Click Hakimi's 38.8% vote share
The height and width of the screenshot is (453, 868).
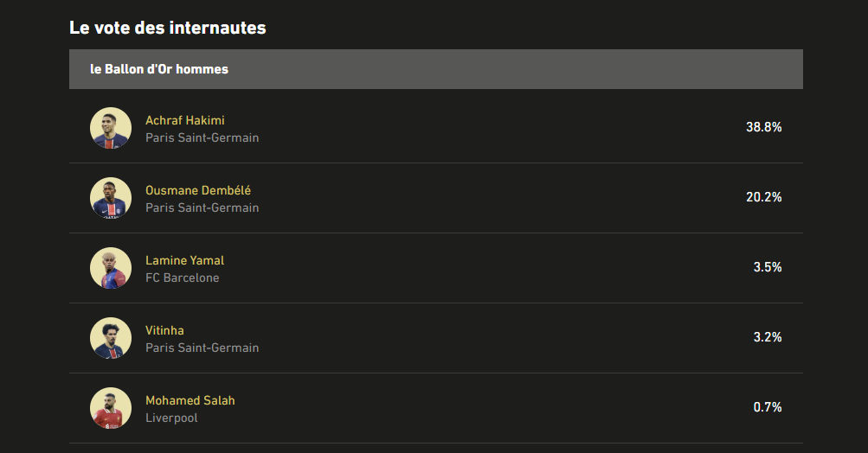coord(763,127)
